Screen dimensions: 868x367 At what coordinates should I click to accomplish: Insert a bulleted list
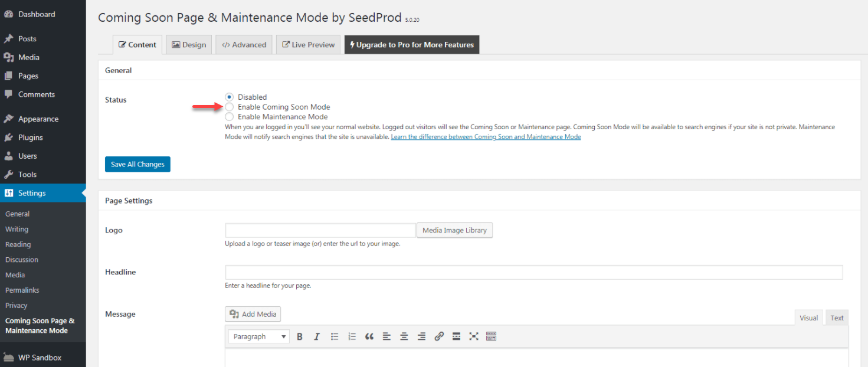[x=335, y=336]
